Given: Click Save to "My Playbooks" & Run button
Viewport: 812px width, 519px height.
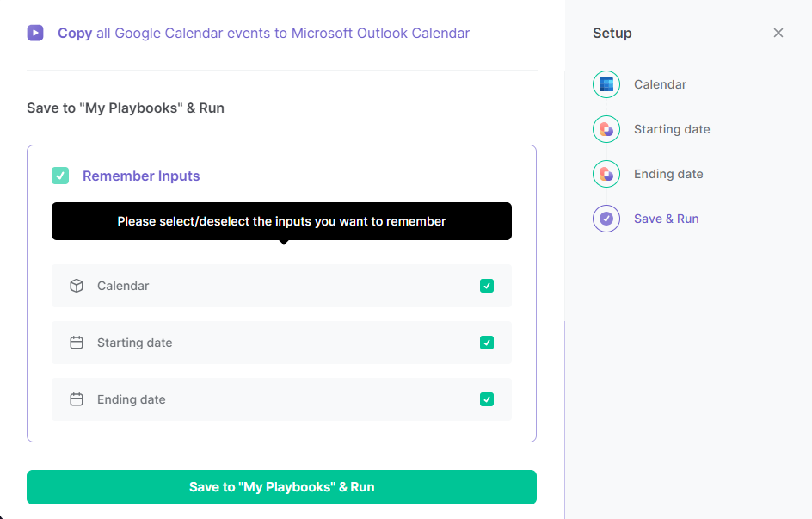Looking at the screenshot, I should pos(282,487).
